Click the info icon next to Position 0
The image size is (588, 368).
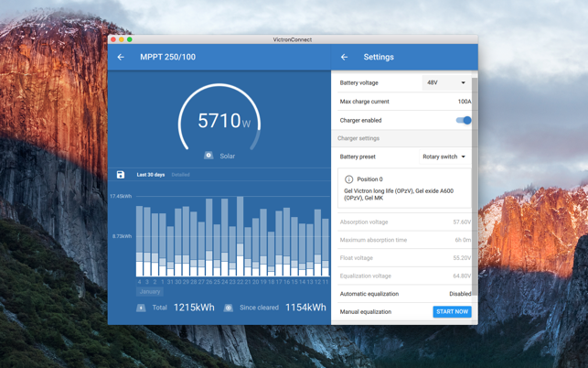coord(348,179)
